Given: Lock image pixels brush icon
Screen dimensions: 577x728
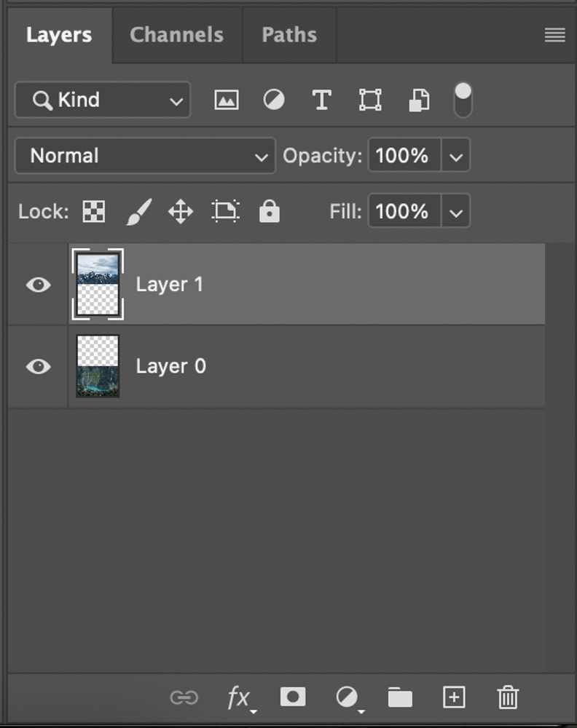Looking at the screenshot, I should 139,212.
